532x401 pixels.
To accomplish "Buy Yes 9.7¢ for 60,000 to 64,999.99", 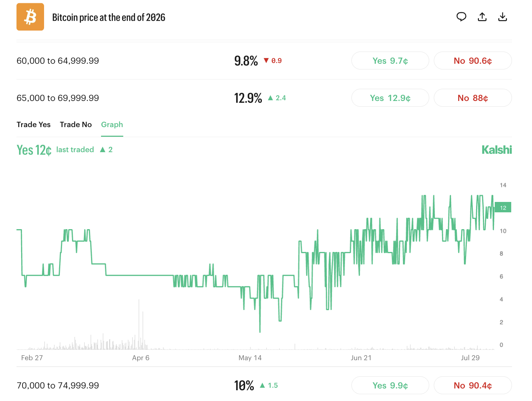I will tap(390, 61).
